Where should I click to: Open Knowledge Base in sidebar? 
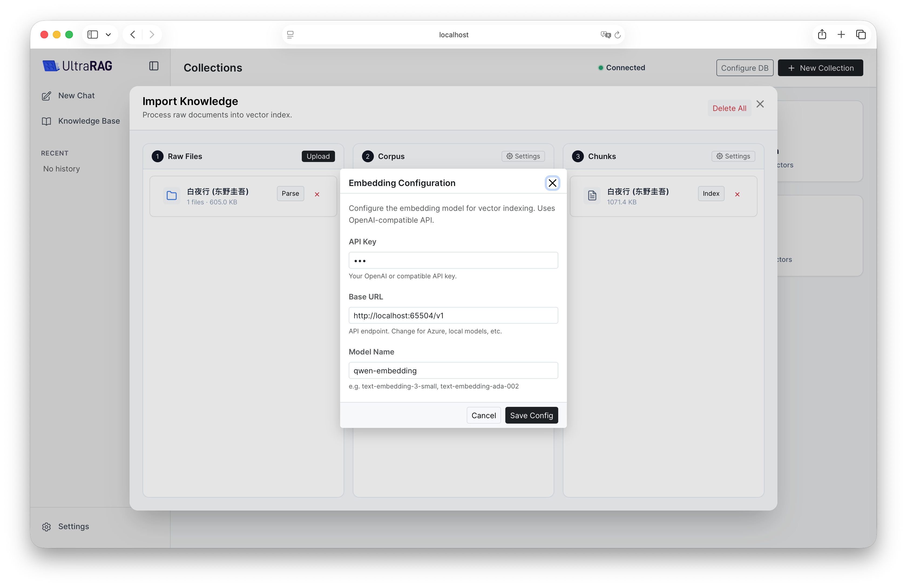point(89,121)
